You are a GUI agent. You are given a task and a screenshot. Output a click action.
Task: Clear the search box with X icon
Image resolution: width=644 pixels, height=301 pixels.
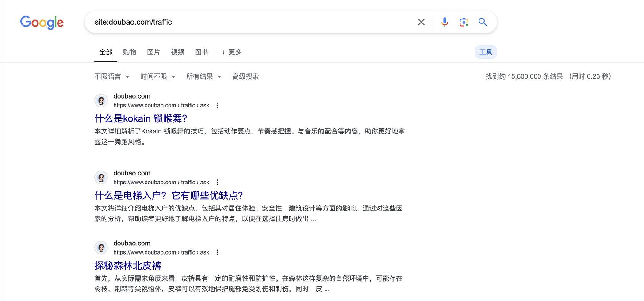point(421,22)
